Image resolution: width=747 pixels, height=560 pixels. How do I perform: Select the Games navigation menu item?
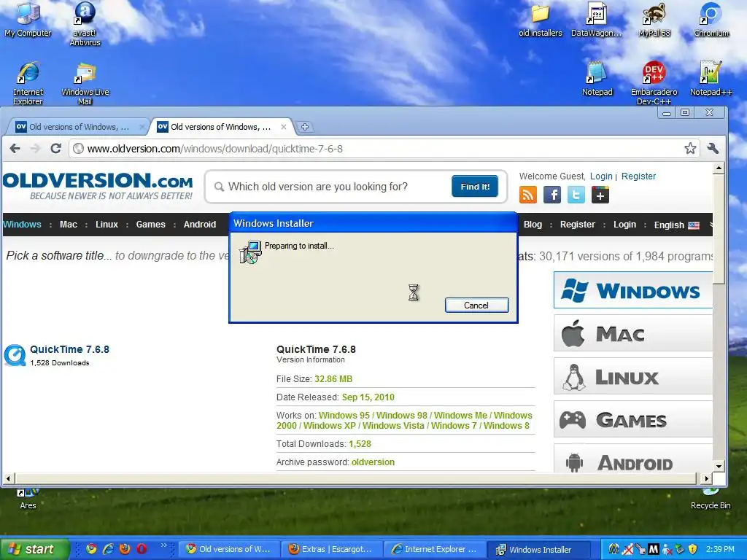[x=150, y=225]
